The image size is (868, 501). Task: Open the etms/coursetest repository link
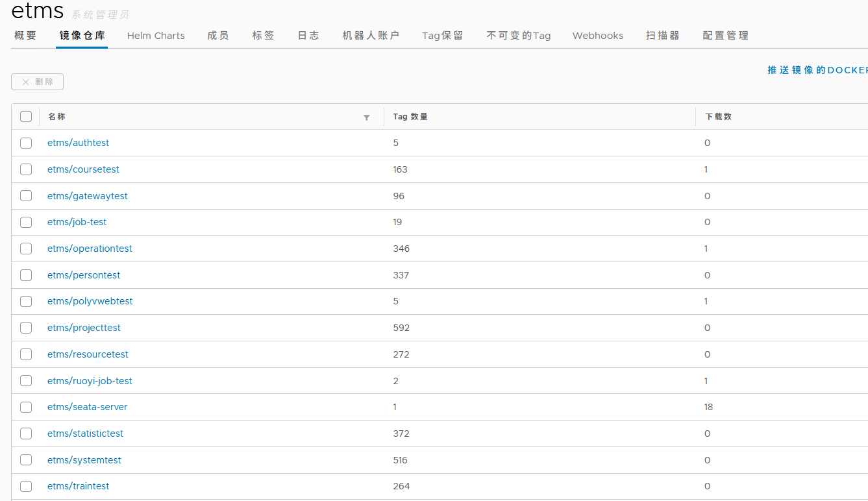tap(84, 169)
